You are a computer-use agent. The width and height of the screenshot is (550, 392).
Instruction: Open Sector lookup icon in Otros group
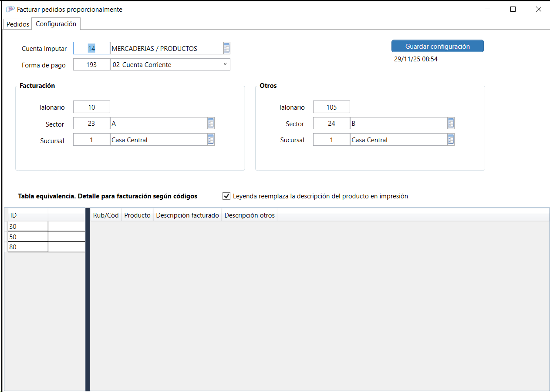[451, 124]
